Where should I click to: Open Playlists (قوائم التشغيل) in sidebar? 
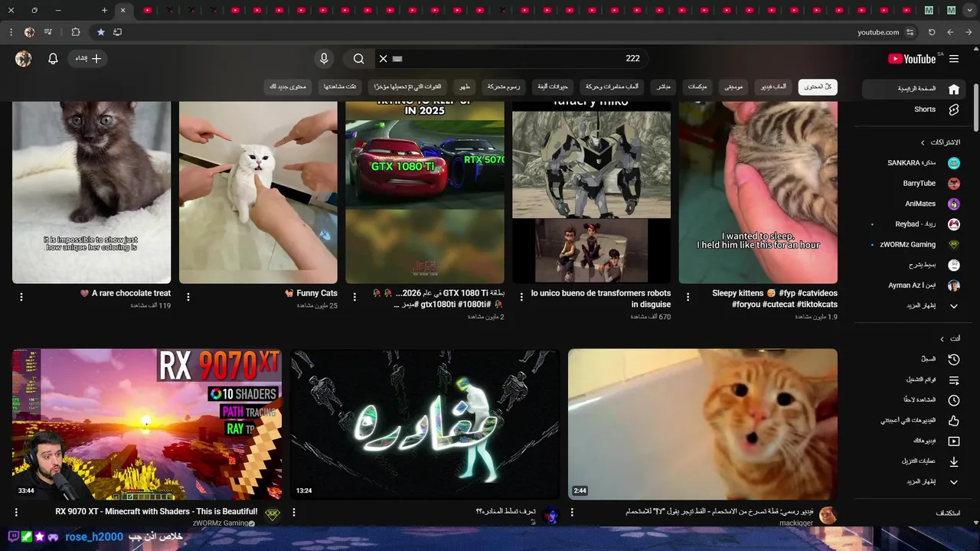coord(915,380)
